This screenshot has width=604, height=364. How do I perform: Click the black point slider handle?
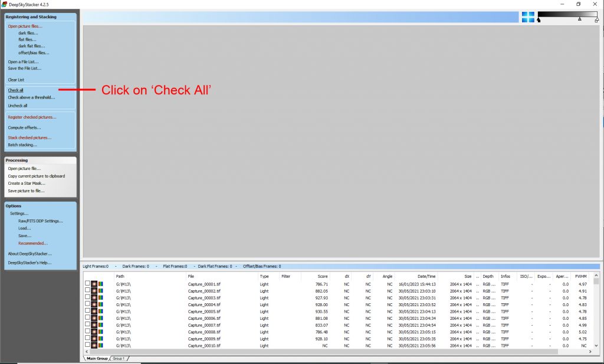coord(539,19)
